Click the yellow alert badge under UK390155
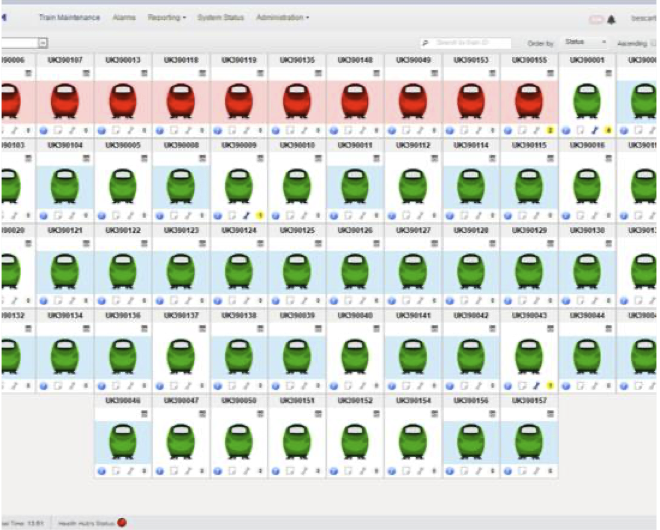 pyautogui.click(x=550, y=131)
